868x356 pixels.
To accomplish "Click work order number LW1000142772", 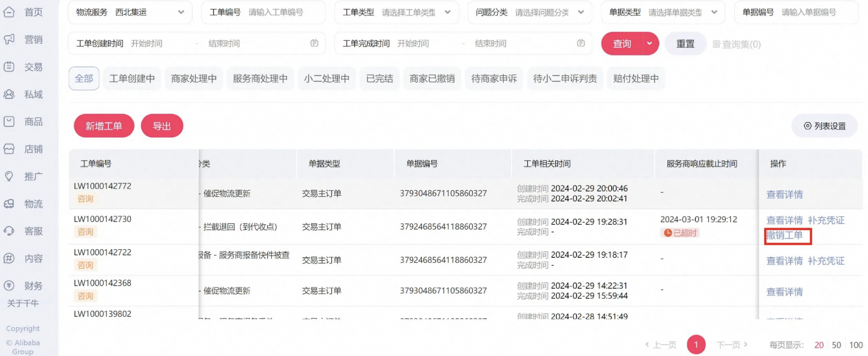I will tap(102, 186).
